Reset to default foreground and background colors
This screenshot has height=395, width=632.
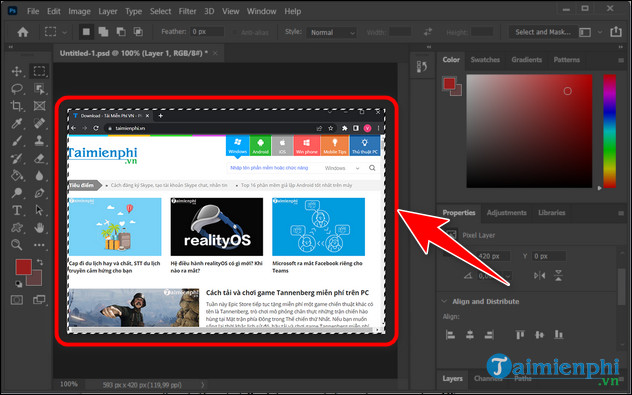(18, 284)
